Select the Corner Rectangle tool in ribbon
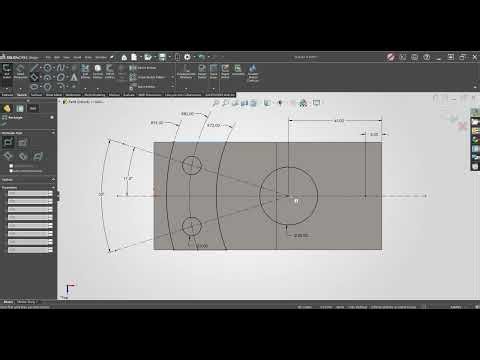The image size is (480, 360). pyautogui.click(x=34, y=77)
